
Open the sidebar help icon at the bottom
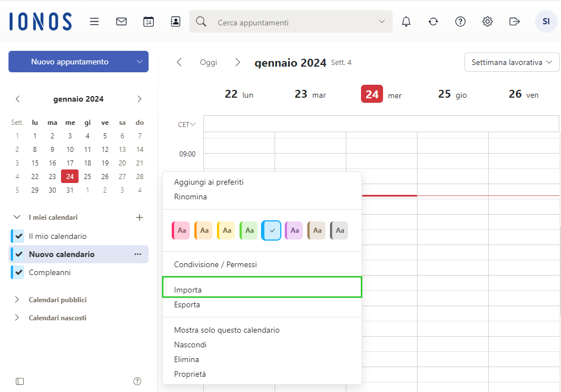(137, 381)
